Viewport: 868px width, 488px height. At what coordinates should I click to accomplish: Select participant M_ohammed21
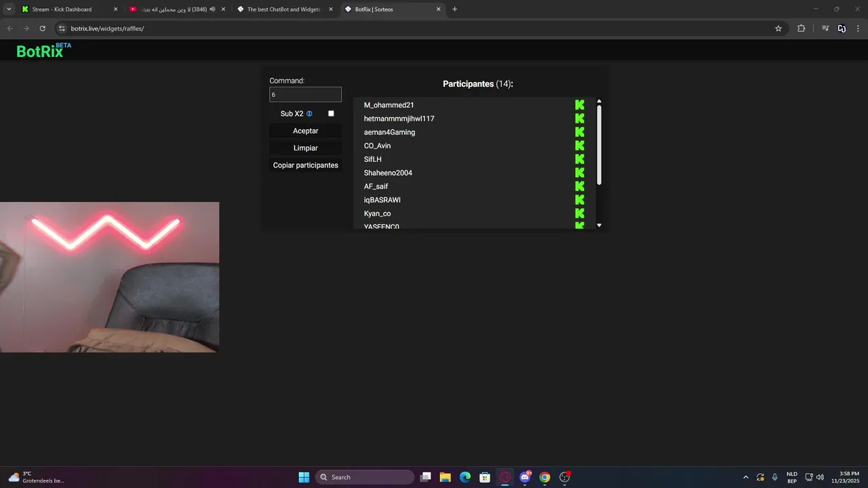click(x=389, y=105)
